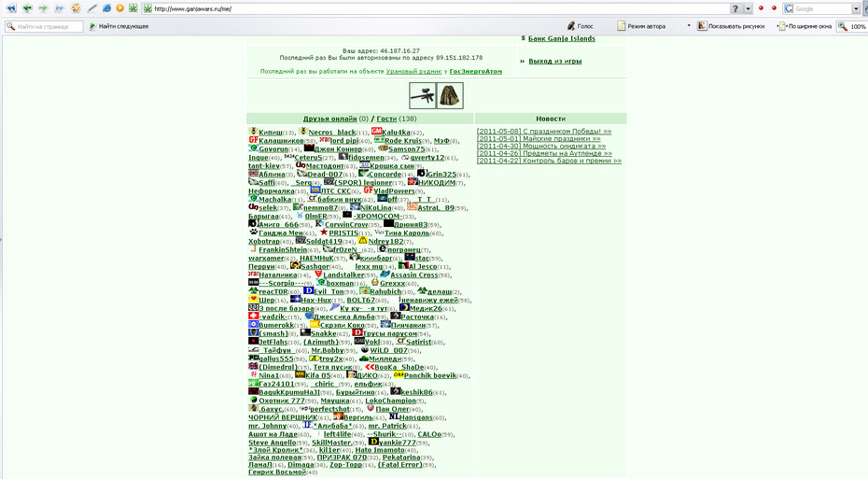
Task: Click the first red dot indicator
Action: point(761,8)
